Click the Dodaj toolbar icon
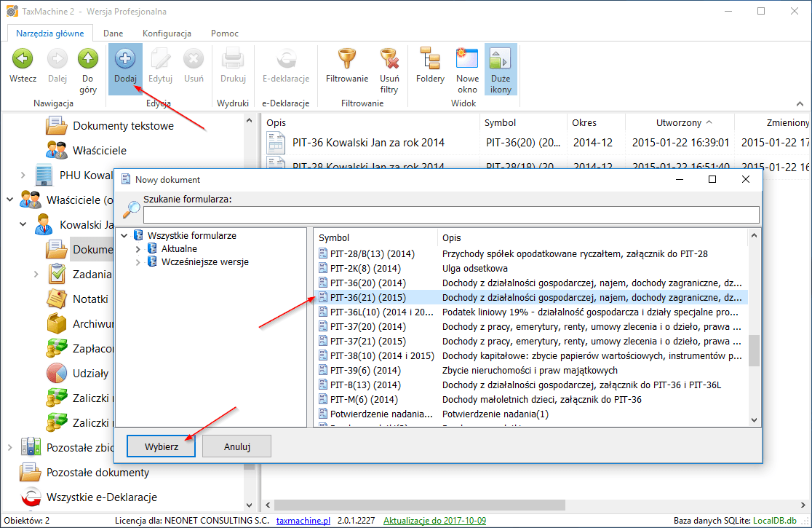Viewport: 812px width, 528px height. (125, 60)
